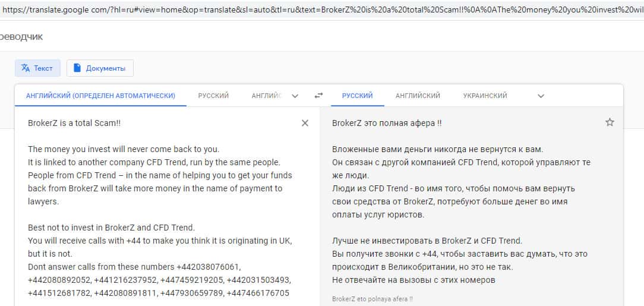Click the translate glyph on the Текст button
Screen dimensions: 644x306
[25, 68]
